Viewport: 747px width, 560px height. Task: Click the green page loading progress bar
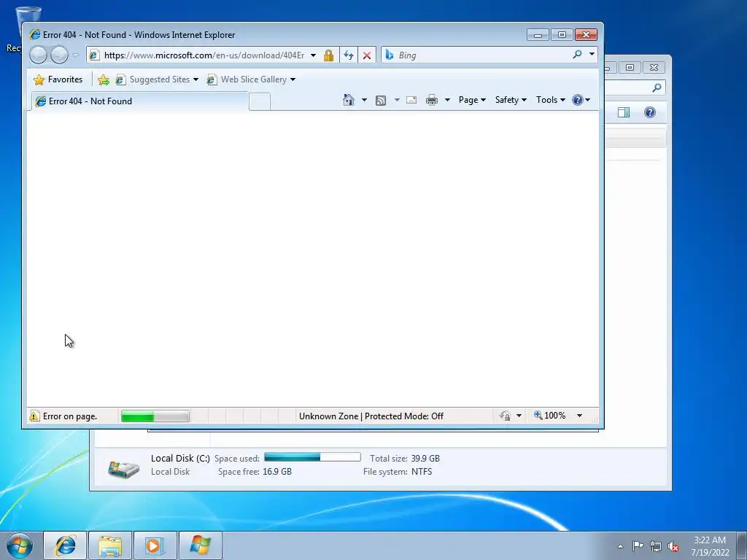(x=155, y=416)
